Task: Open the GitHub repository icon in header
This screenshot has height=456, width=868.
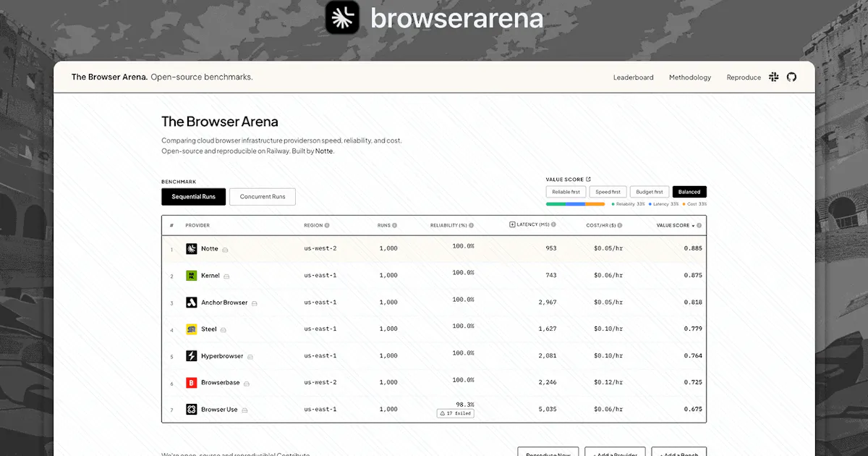Action: click(791, 77)
